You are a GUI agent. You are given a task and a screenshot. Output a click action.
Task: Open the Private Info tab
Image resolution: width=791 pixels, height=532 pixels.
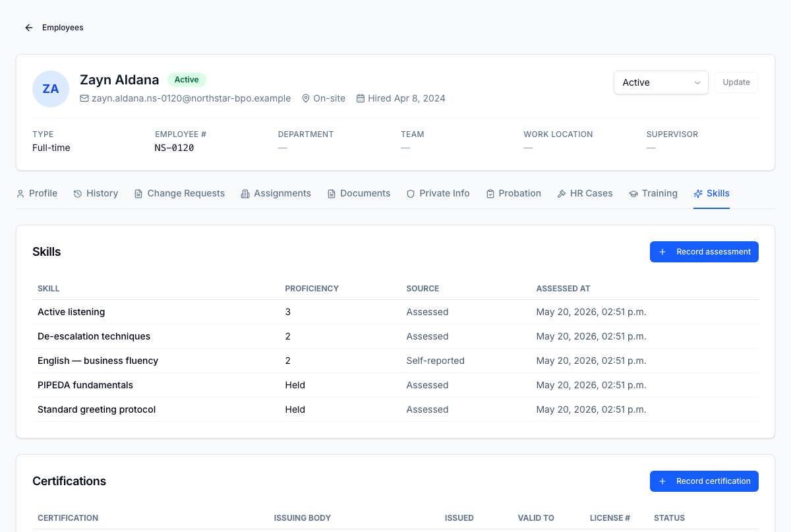438,193
